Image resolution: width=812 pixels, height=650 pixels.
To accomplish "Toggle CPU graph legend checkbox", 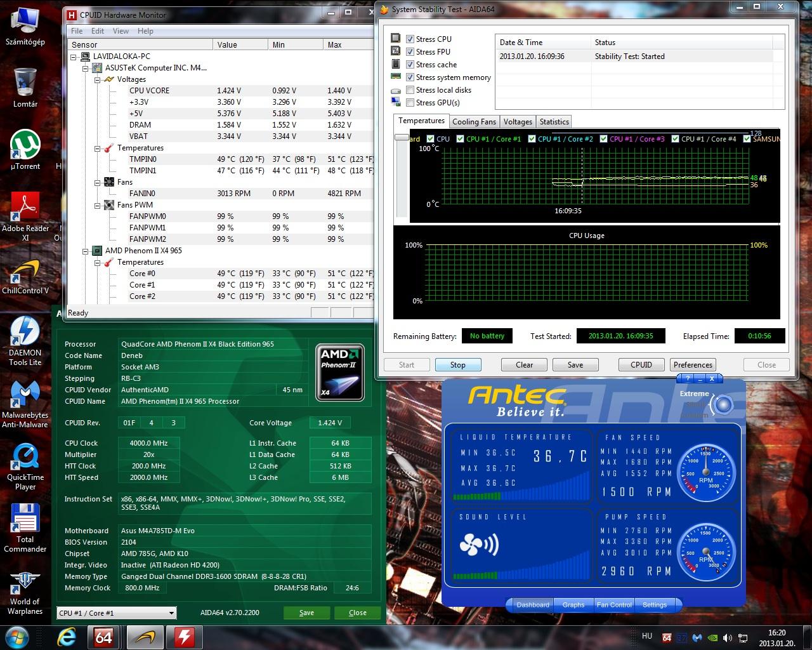I will click(x=431, y=139).
